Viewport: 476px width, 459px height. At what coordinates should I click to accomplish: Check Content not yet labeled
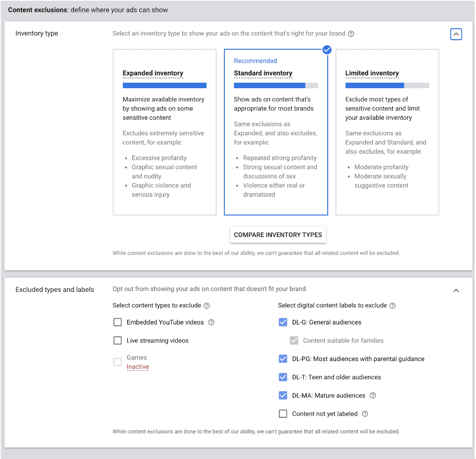click(283, 414)
